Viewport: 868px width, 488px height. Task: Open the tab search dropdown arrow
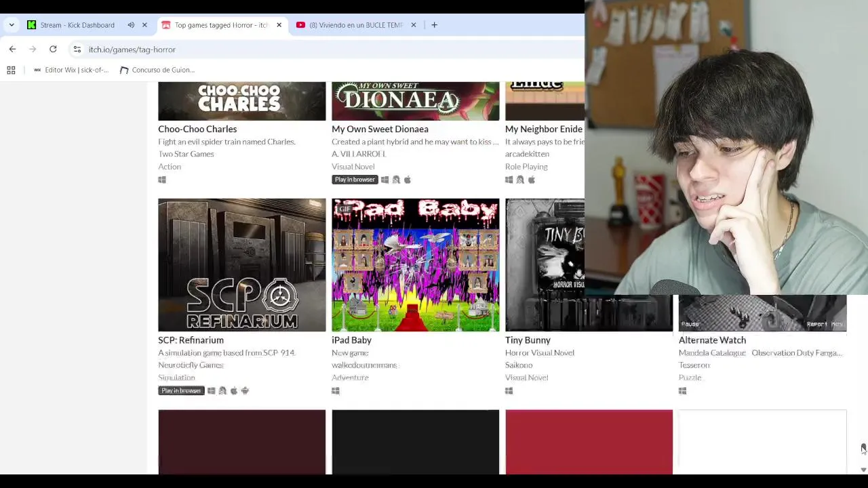click(x=12, y=25)
